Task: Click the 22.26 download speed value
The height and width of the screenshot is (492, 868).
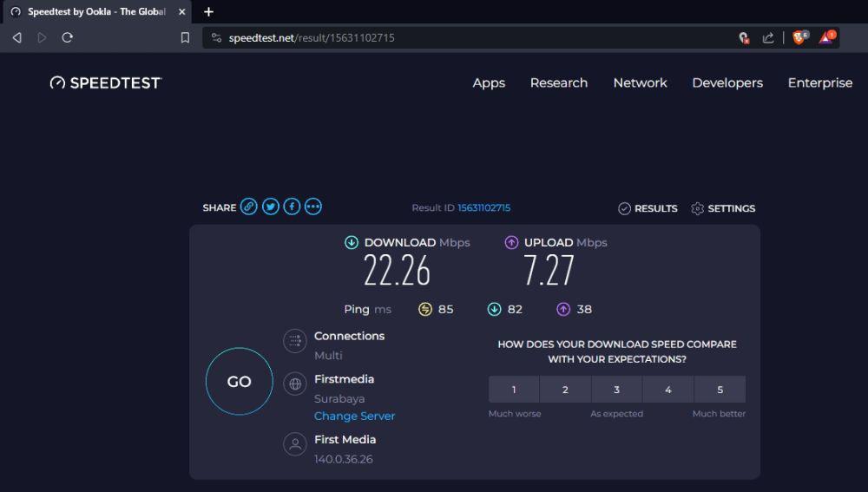Action: click(x=397, y=271)
